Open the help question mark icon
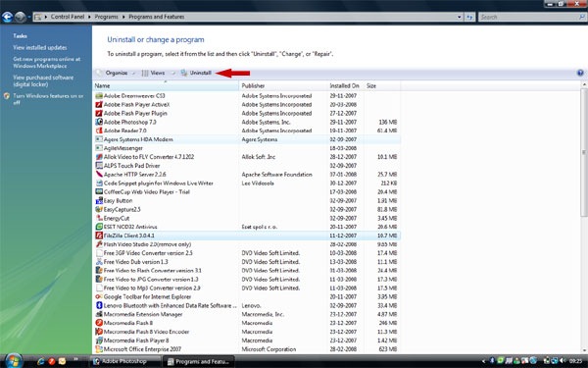 click(x=580, y=73)
